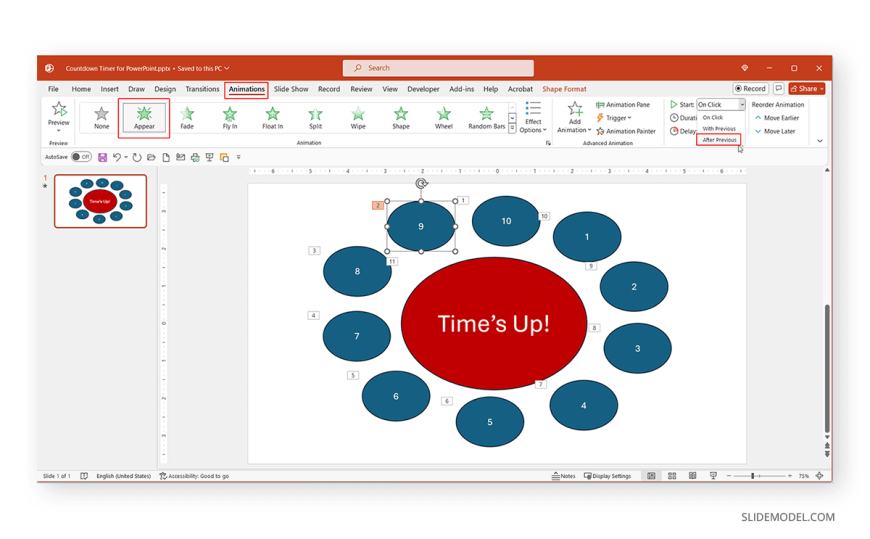Click Normal view icon in status bar
The height and width of the screenshot is (539, 870).
point(651,476)
